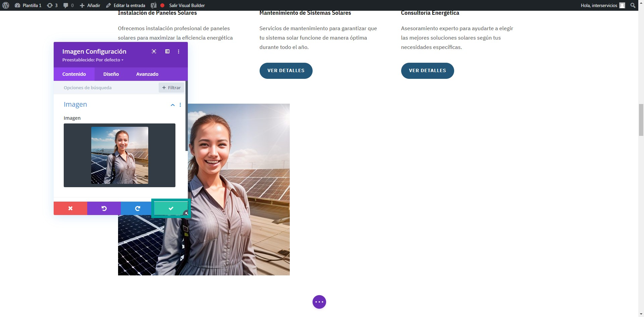Undo the last change in modal
The width and height of the screenshot is (644, 317).
104,208
